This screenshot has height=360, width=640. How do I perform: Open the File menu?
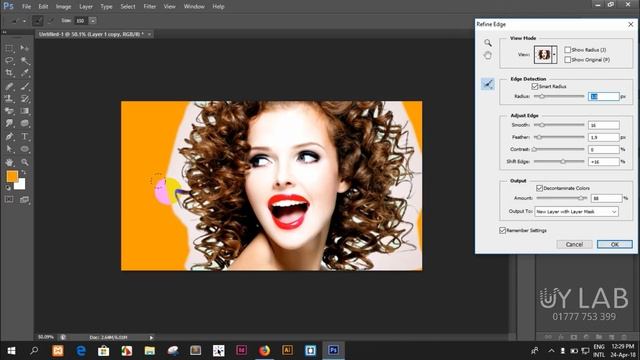27,7
